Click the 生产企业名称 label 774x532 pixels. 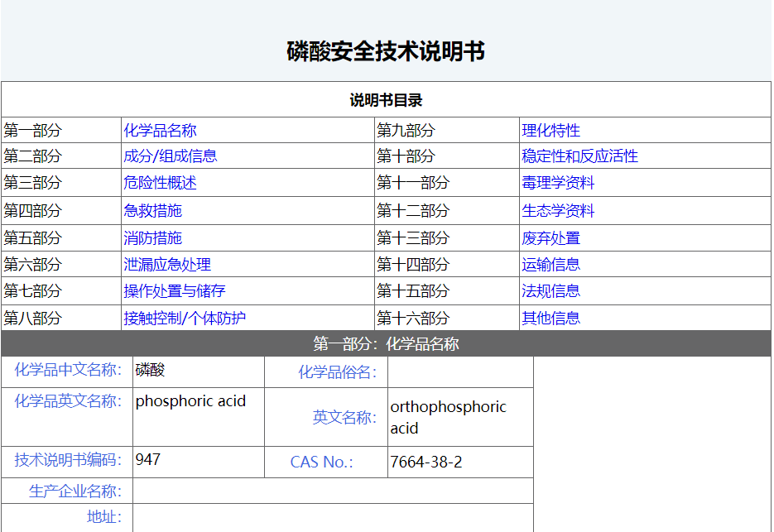tap(75, 491)
